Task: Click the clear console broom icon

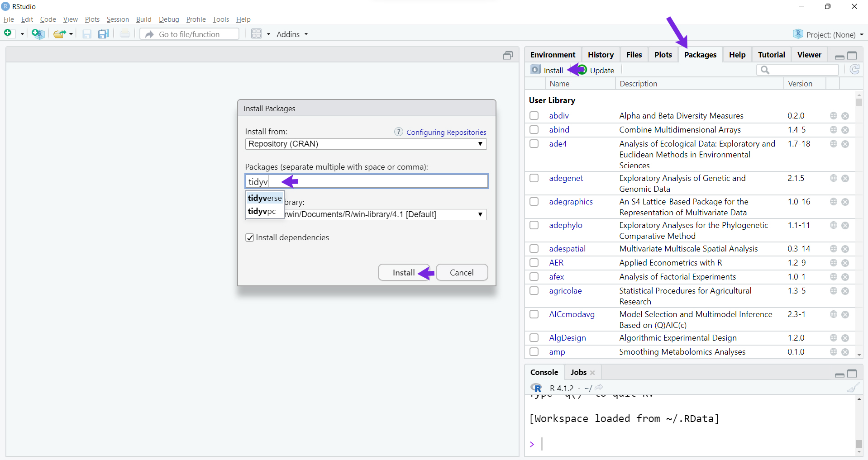Action: [853, 388]
